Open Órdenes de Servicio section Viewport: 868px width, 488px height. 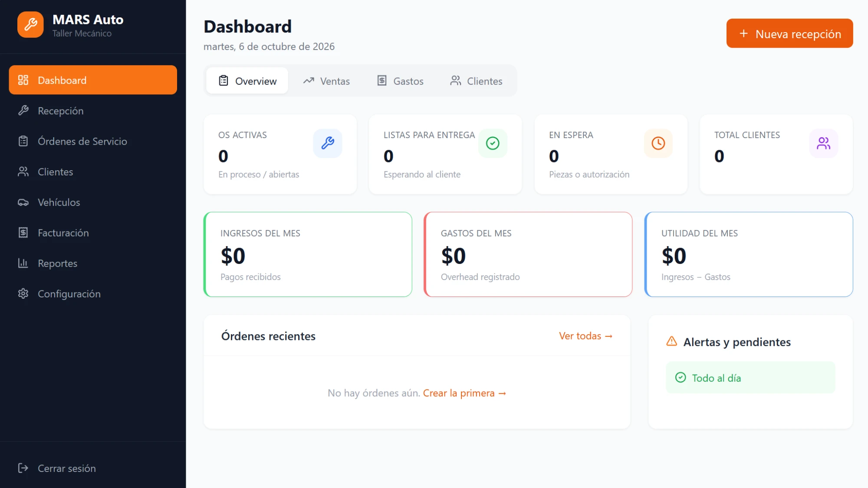point(93,141)
